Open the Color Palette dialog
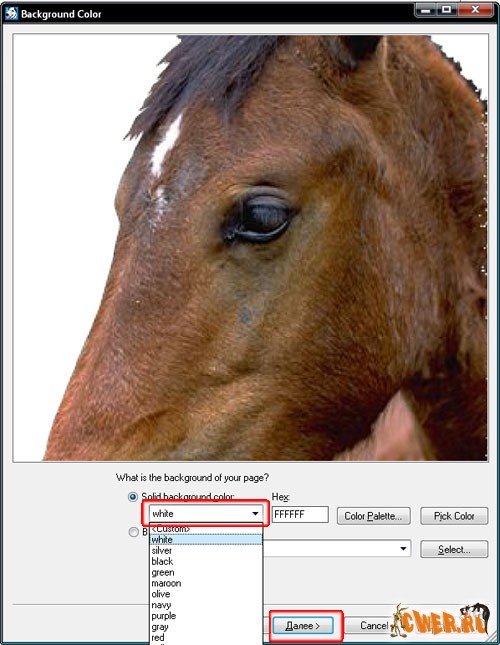Viewport: 500px width, 645px height. (x=373, y=516)
